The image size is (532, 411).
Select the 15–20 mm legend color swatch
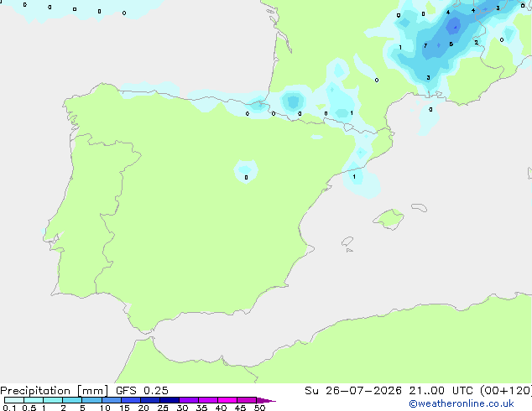tap(131, 400)
